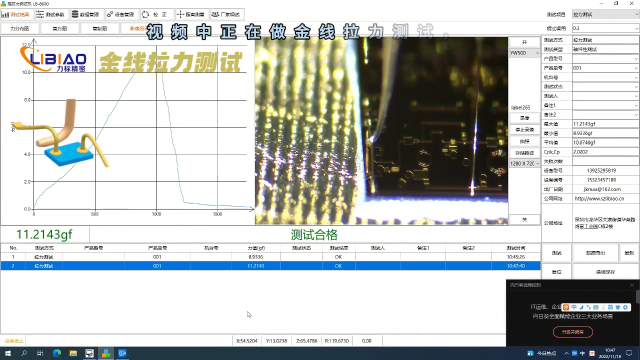
Task: Click the Y:13.0258 status bar coordinate
Action: click(x=276, y=341)
